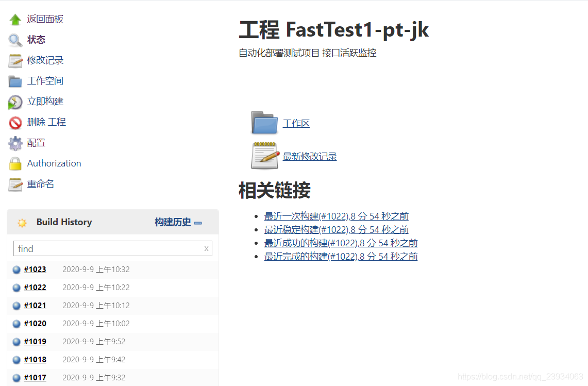Open the 最近一次构建(#1022) link
This screenshot has width=588, height=386.
(337, 216)
